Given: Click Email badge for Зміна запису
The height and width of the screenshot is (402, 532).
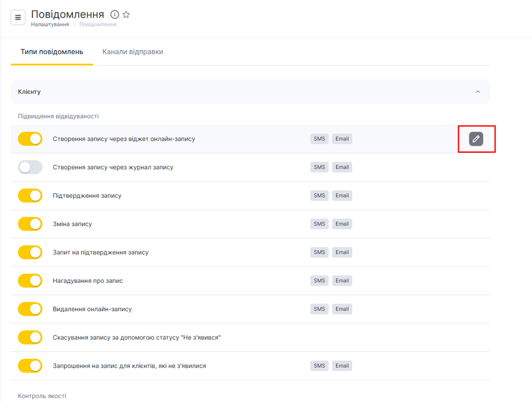Looking at the screenshot, I should pos(342,224).
